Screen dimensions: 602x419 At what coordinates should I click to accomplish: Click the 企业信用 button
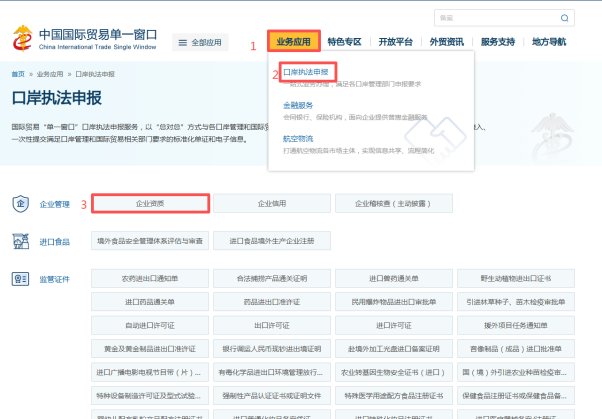point(272,204)
